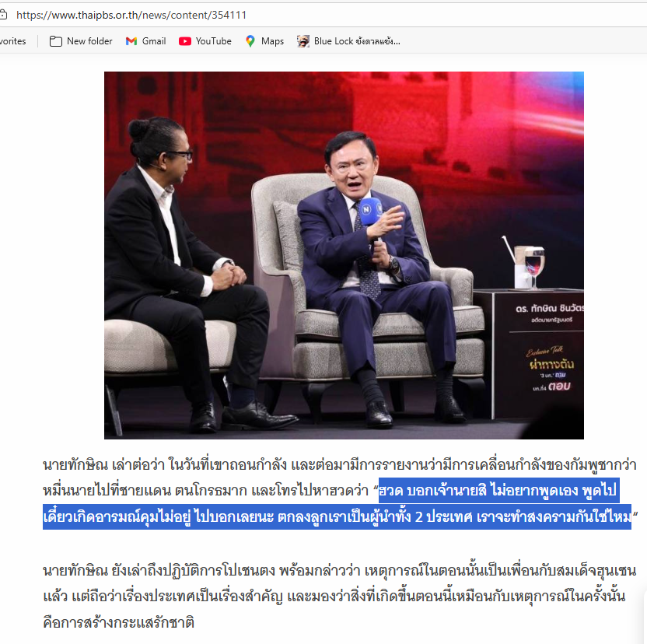Click the Blue Lock bookmark title text

(x=357, y=41)
